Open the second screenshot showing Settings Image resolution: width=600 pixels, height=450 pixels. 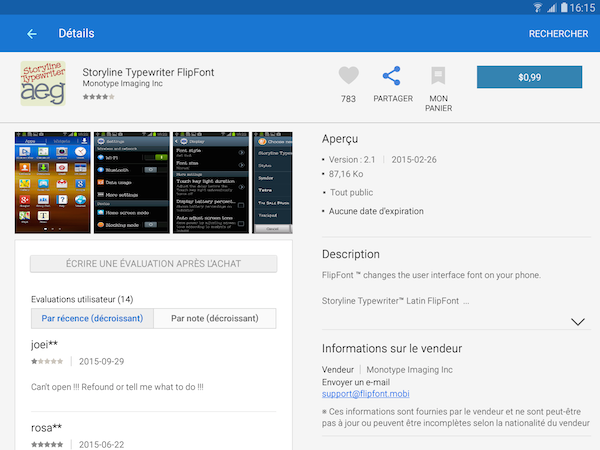132,183
